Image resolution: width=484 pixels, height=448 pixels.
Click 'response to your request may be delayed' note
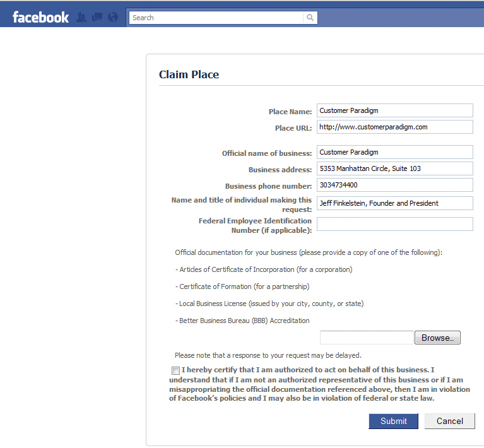pyautogui.click(x=268, y=355)
